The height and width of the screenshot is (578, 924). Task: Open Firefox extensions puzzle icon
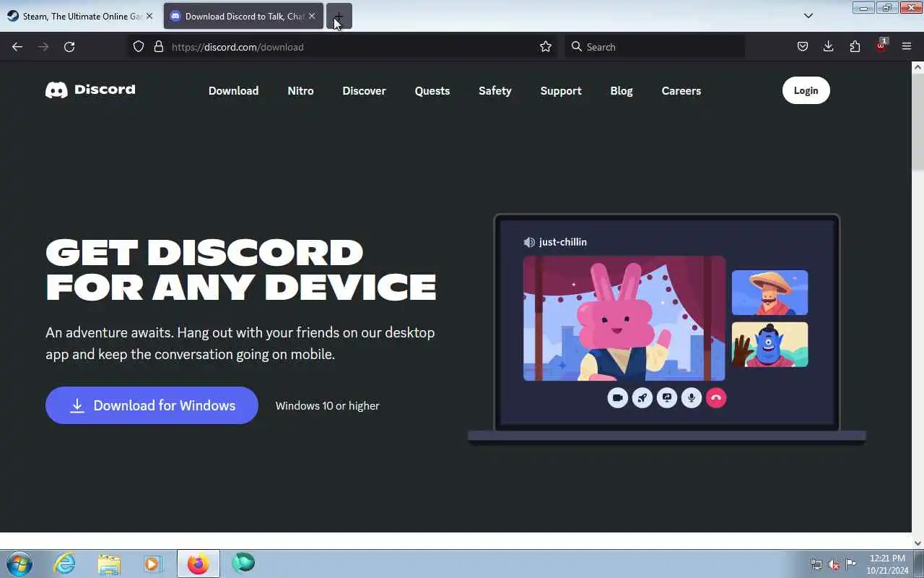(x=855, y=47)
